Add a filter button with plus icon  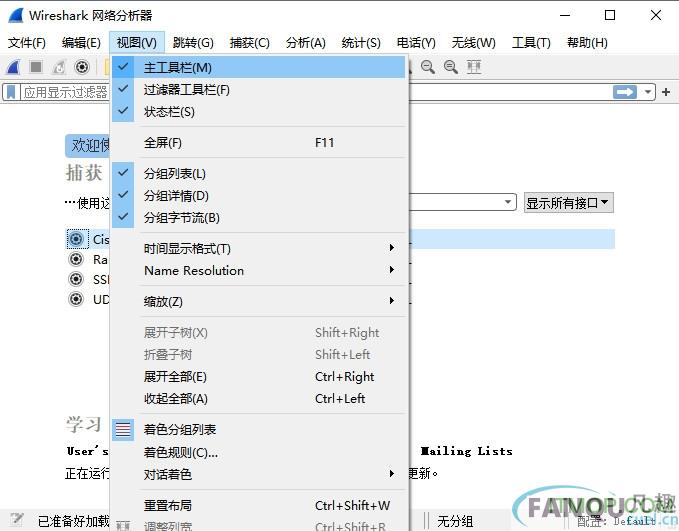tap(666, 92)
